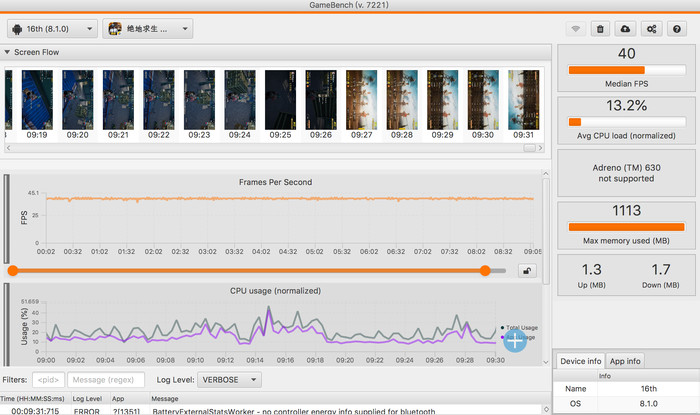Viewport: 700px width, 415px height.
Task: Select the 09:27 screenshot thumbnail
Action: tap(362, 100)
